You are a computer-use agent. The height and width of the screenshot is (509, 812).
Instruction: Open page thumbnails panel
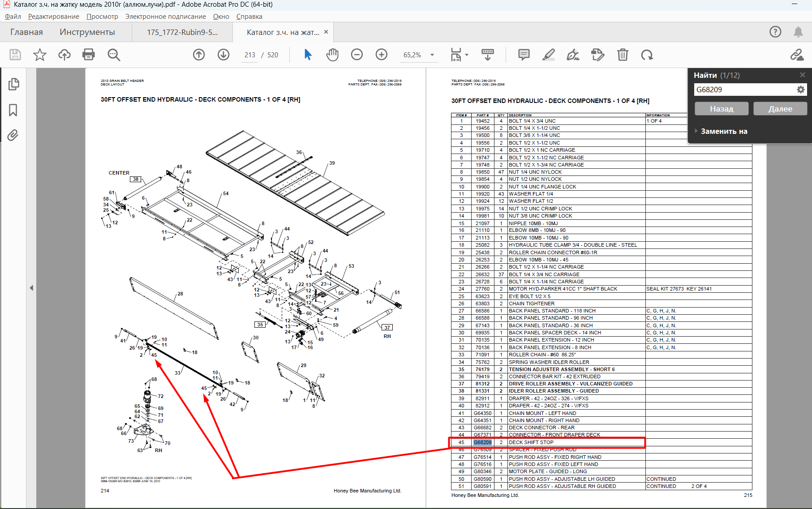pyautogui.click(x=13, y=84)
